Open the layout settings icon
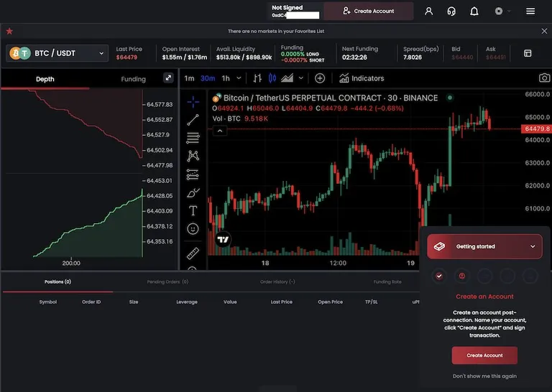This screenshot has height=392, width=552. click(x=528, y=53)
